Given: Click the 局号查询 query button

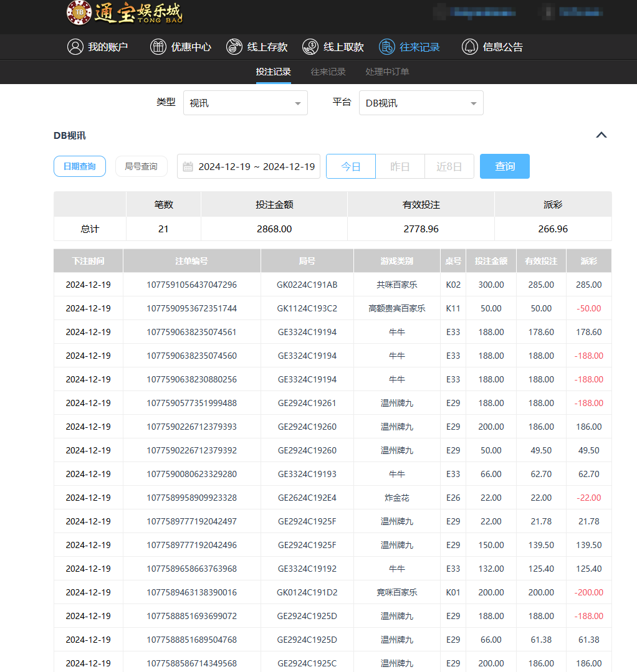Looking at the screenshot, I should [141, 166].
